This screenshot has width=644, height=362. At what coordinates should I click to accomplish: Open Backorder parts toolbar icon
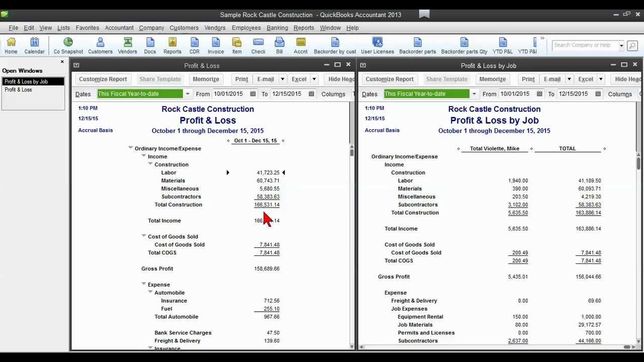(418, 45)
